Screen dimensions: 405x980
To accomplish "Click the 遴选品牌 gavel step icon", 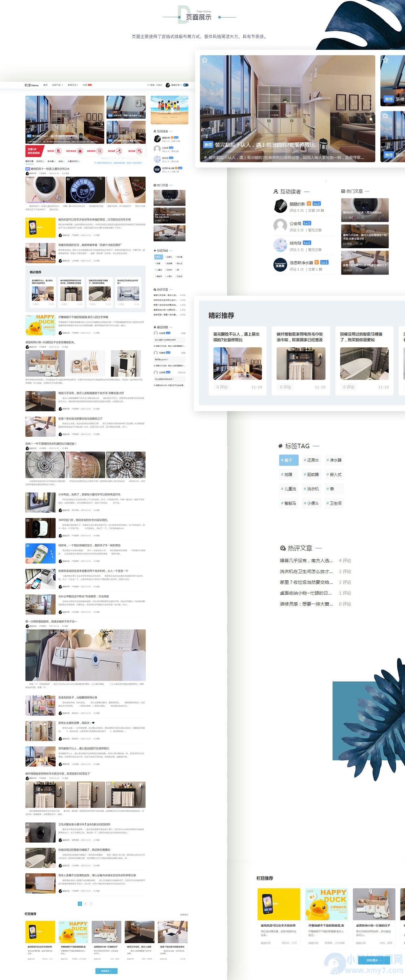I will (119, 151).
